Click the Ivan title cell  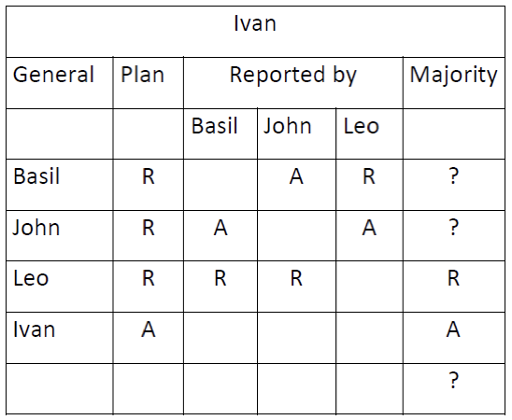[255, 32]
